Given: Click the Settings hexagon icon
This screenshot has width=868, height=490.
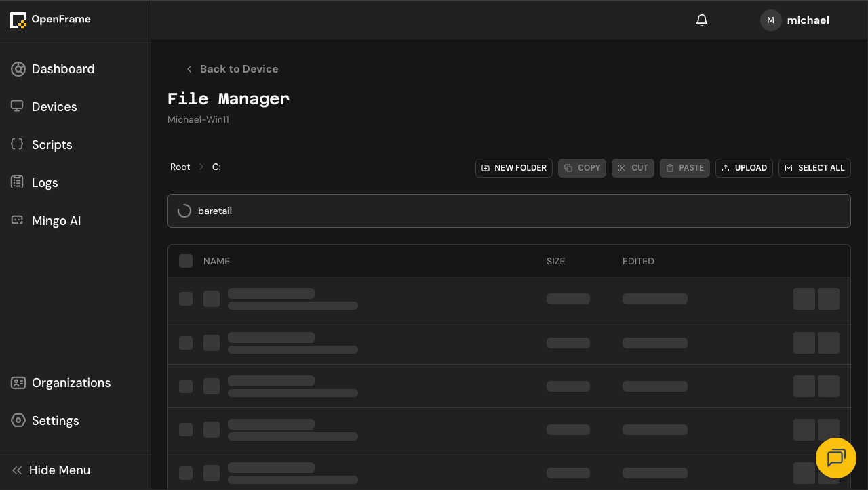Looking at the screenshot, I should 18,421.
